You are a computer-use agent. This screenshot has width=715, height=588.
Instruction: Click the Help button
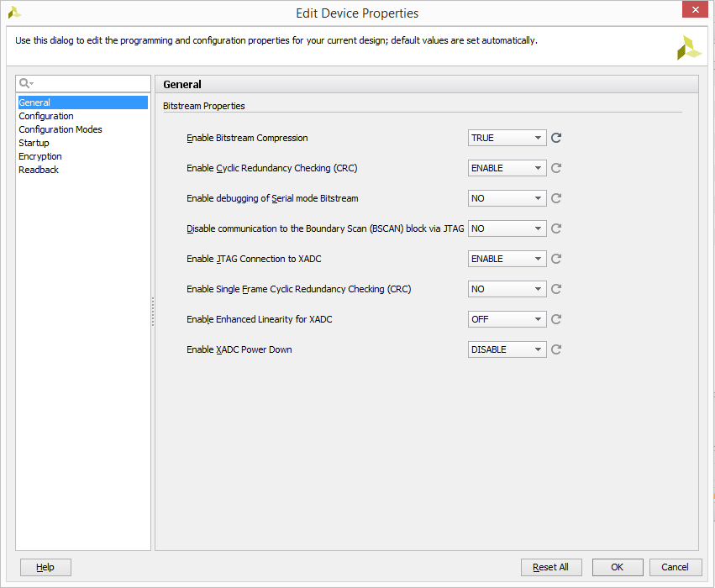tap(45, 567)
